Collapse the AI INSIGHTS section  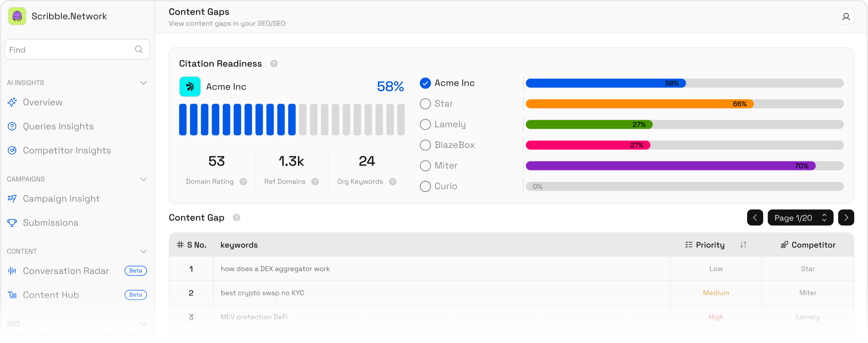coord(143,83)
